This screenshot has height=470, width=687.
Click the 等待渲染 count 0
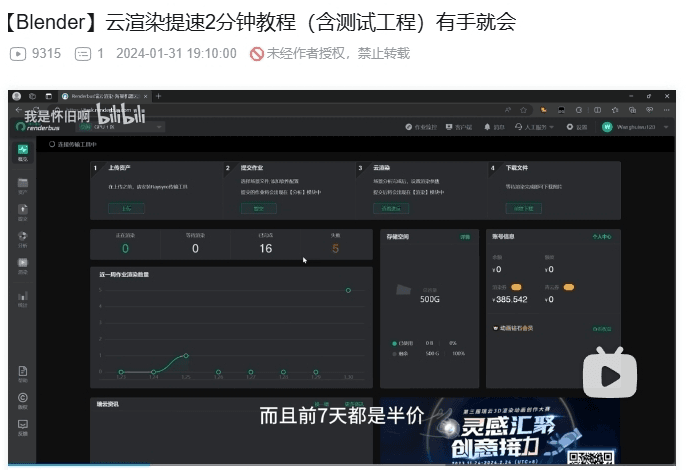(195, 249)
